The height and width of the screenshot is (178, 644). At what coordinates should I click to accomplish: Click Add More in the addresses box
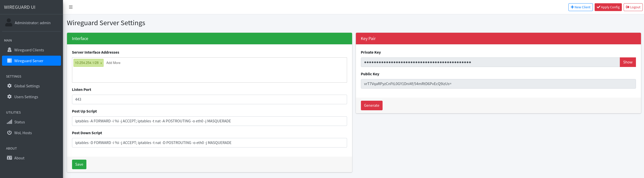[113, 63]
